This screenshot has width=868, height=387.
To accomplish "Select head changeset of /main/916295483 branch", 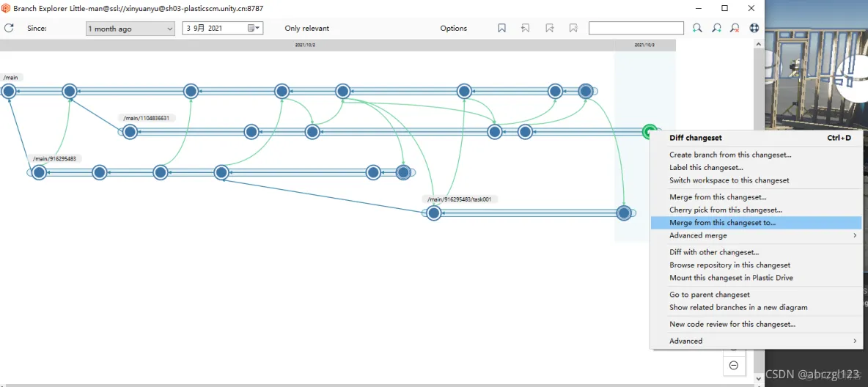I will (x=403, y=173).
